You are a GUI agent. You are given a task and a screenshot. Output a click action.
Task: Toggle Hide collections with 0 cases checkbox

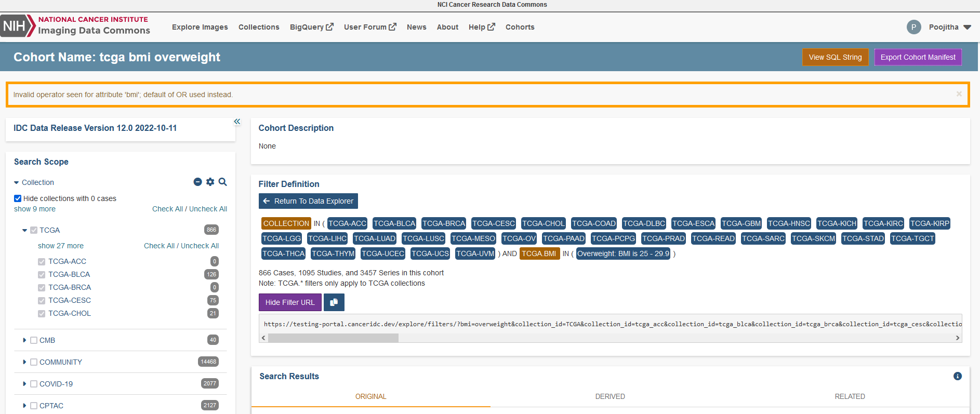click(18, 198)
